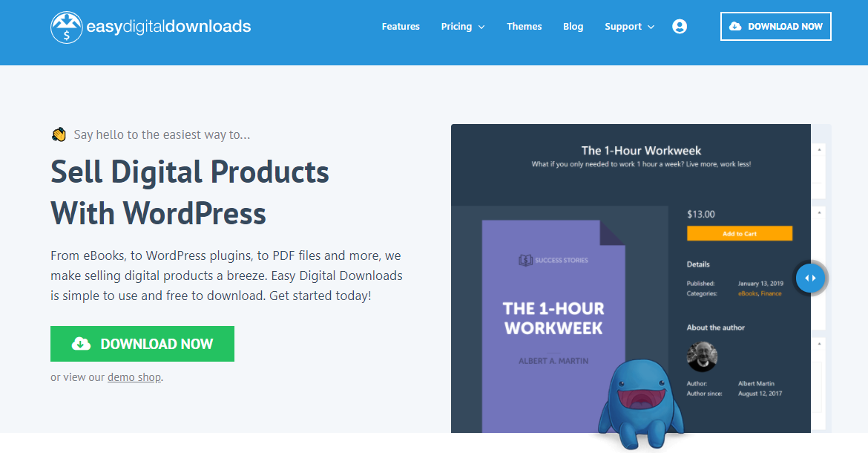This screenshot has width=868, height=453.
Task: Grab the blue image comparison slider handle
Action: pyautogui.click(x=810, y=278)
